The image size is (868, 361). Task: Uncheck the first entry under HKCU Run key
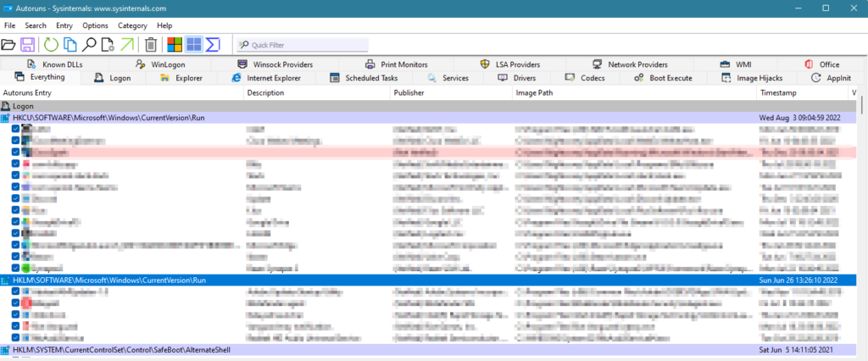click(x=15, y=129)
